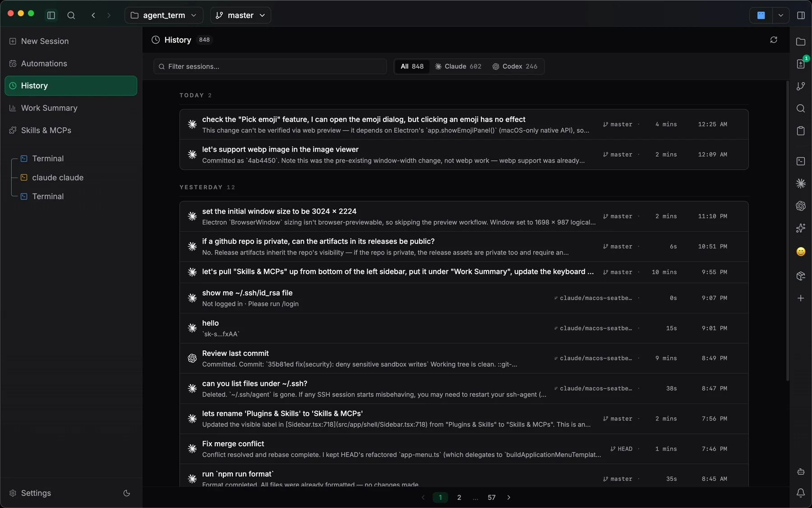
Task: Go back with the left arrow
Action: click(93, 15)
